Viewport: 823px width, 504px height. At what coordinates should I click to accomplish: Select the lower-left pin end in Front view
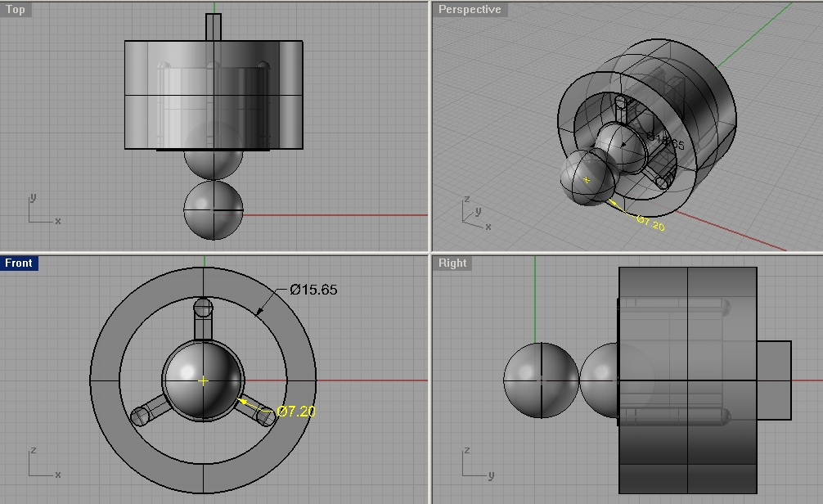140,417
